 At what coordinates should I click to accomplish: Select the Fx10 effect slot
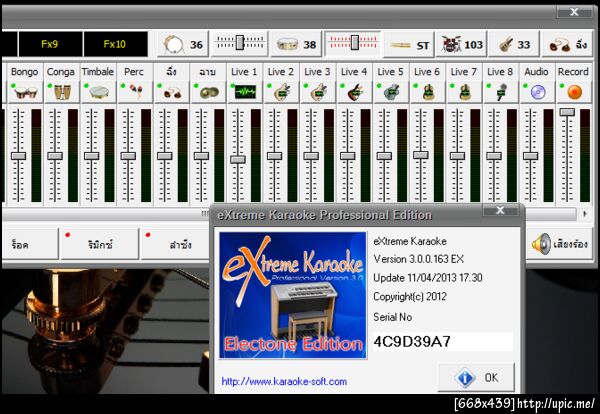point(115,44)
